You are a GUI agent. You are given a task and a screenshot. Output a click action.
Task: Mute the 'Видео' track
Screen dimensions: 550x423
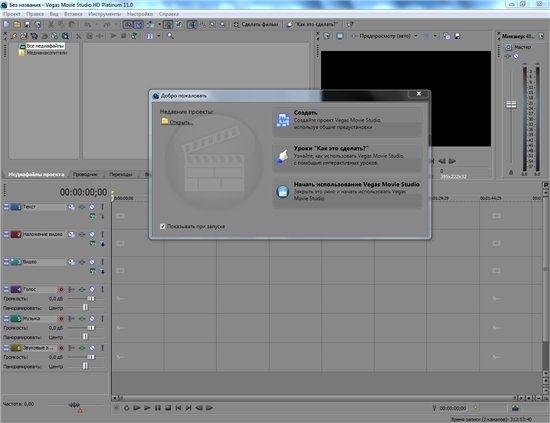pyautogui.click(x=92, y=262)
